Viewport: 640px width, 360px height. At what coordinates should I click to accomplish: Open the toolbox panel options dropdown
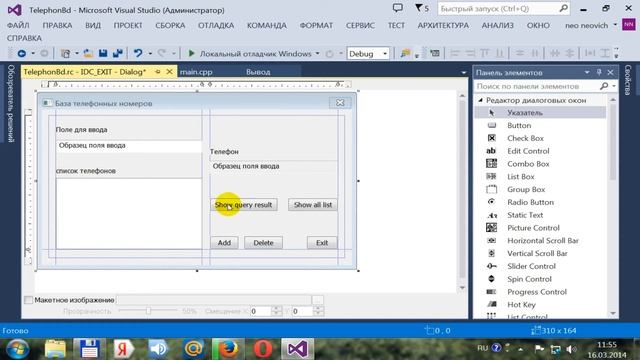tap(587, 72)
